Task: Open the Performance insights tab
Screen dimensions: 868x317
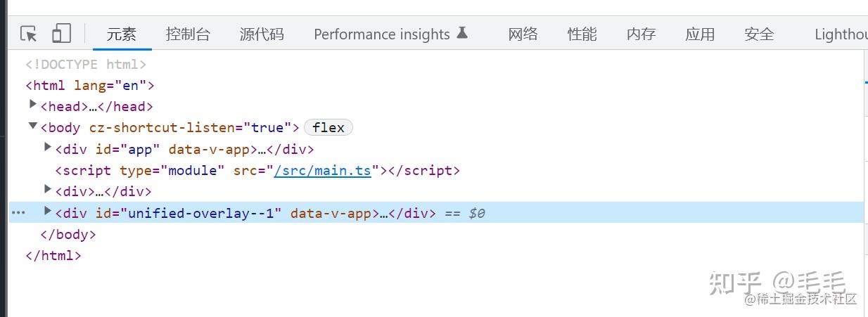Action: 382,34
